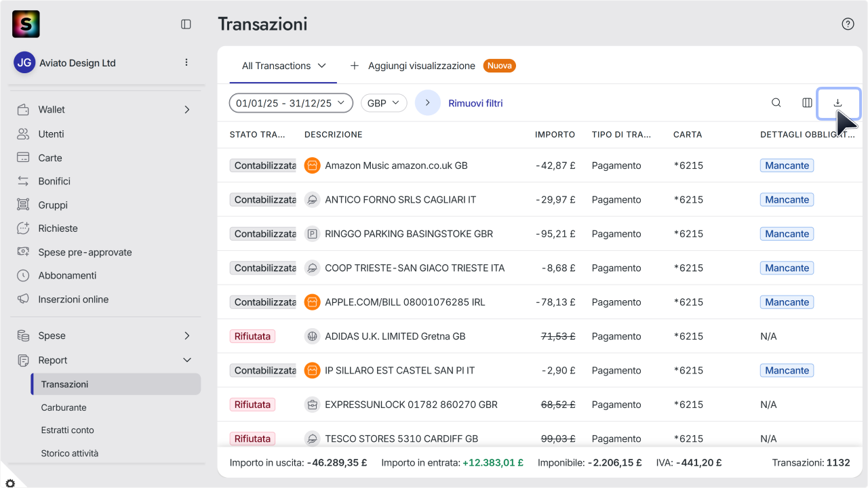This screenshot has width=868, height=488.
Task: Click the Soldo app logo
Action: [x=26, y=24]
